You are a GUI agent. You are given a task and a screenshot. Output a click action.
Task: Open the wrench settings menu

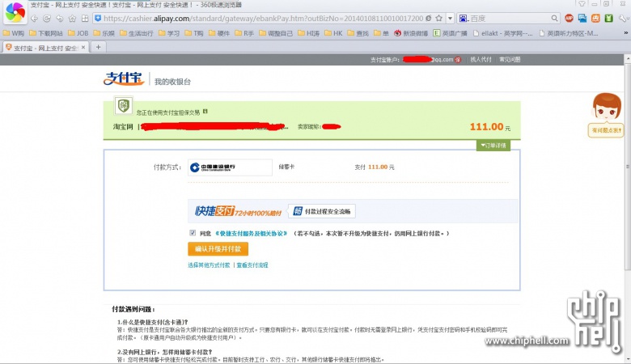(623, 18)
